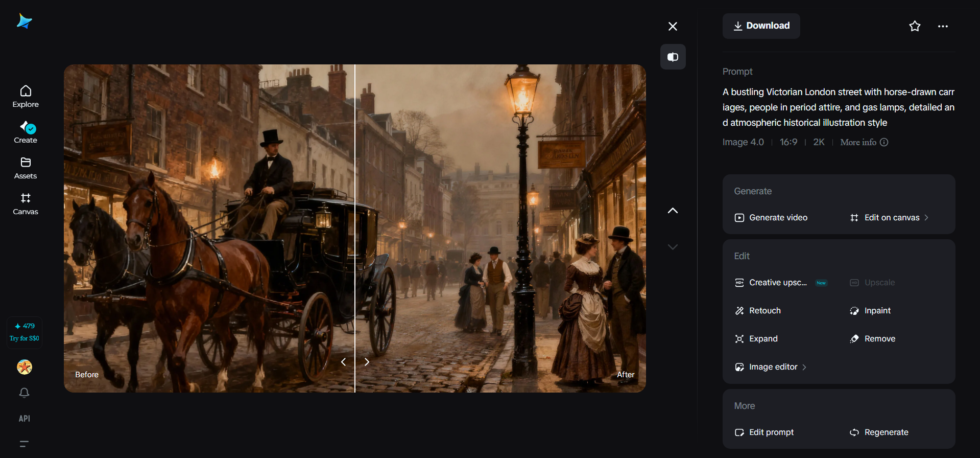This screenshot has width=980, height=458.
Task: Select the Remove tool
Action: point(872,339)
